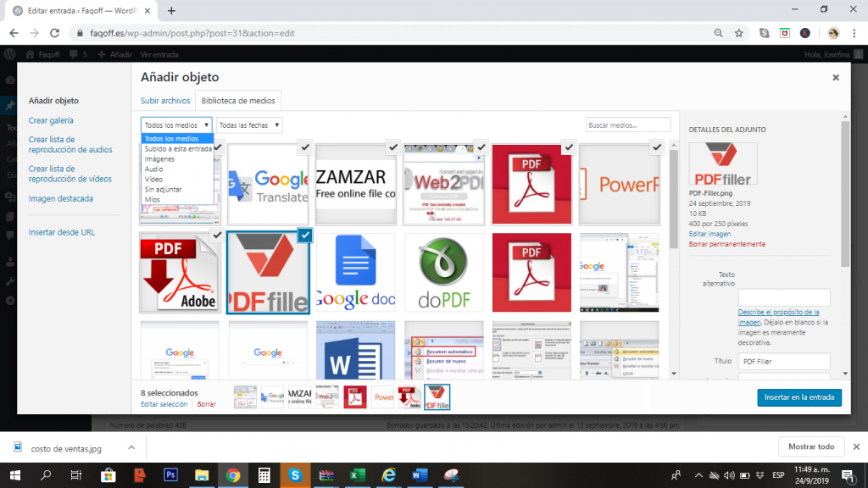Screen dimensions: 868x488
Task: Choose Audio in the media filter list
Action: (x=177, y=169)
